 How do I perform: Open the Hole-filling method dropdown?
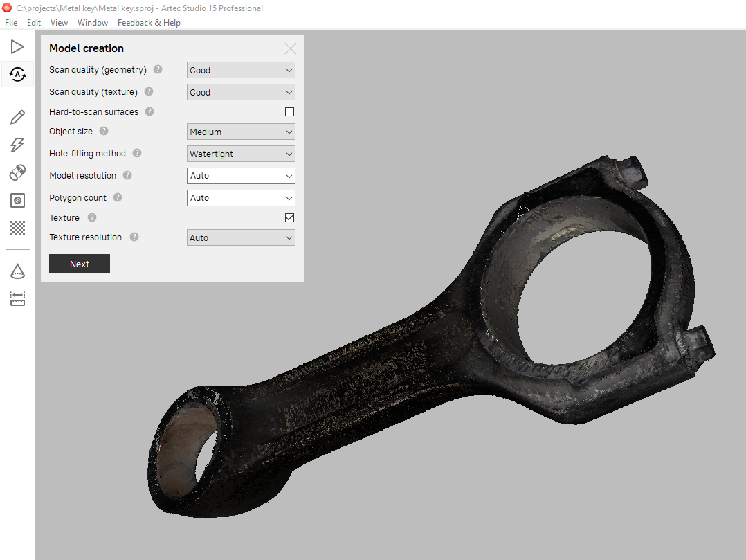[x=241, y=154]
